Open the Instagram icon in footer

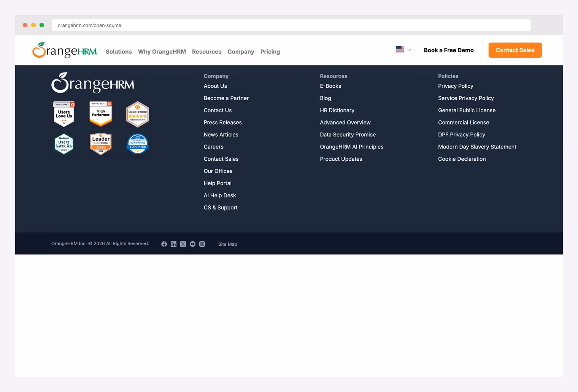coord(202,244)
